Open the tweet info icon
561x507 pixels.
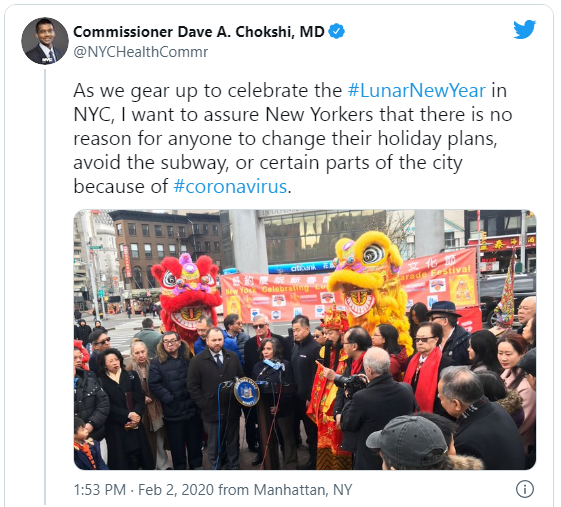click(525, 489)
